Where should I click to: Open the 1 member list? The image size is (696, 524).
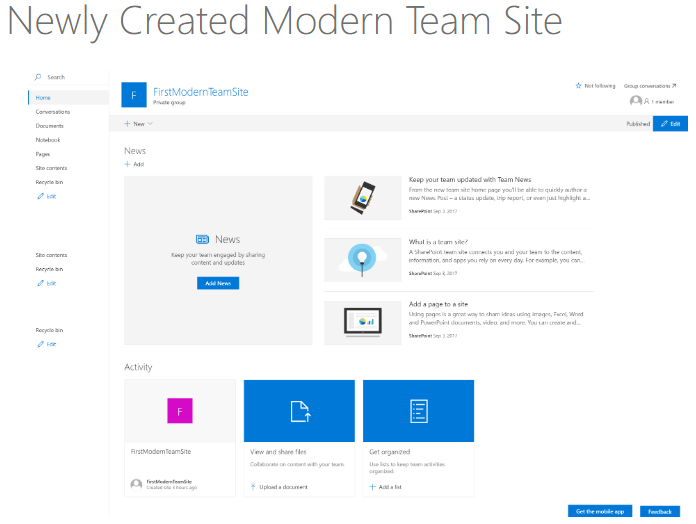(x=659, y=102)
